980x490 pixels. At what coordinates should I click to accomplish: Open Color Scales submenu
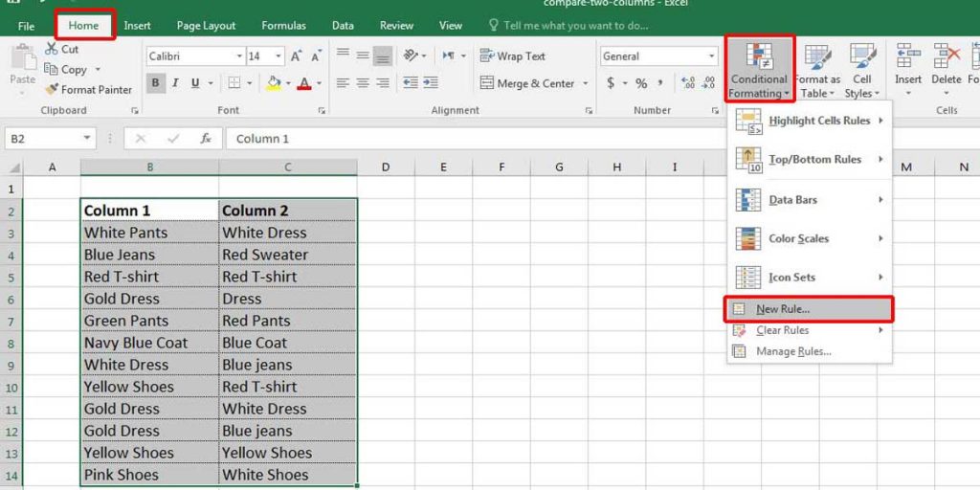(810, 238)
